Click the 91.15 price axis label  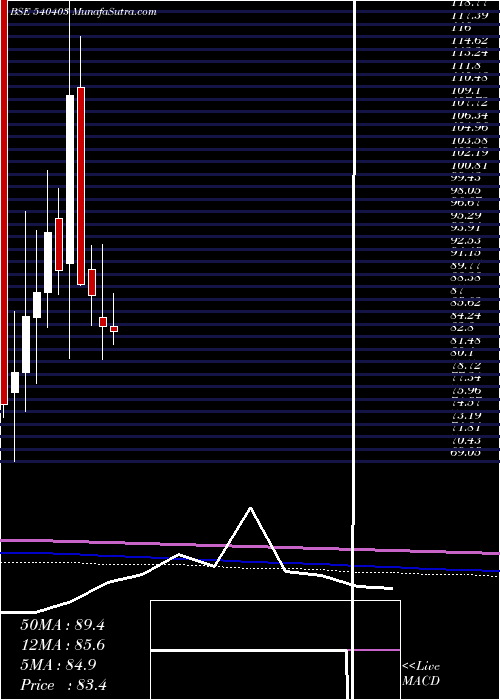point(466,253)
